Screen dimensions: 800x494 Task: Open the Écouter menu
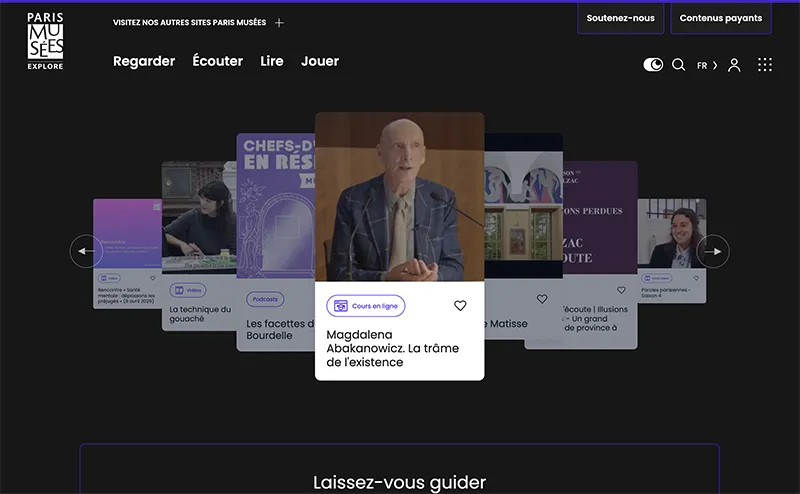(217, 61)
